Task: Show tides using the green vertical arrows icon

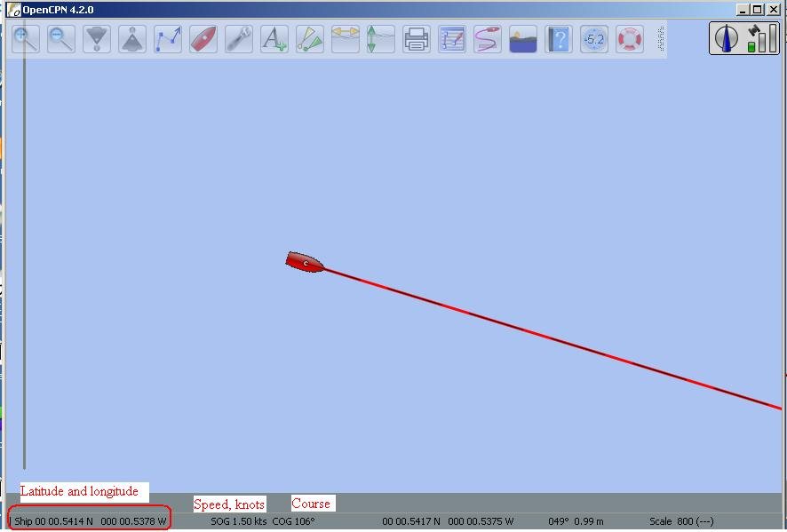Action: tap(381, 39)
